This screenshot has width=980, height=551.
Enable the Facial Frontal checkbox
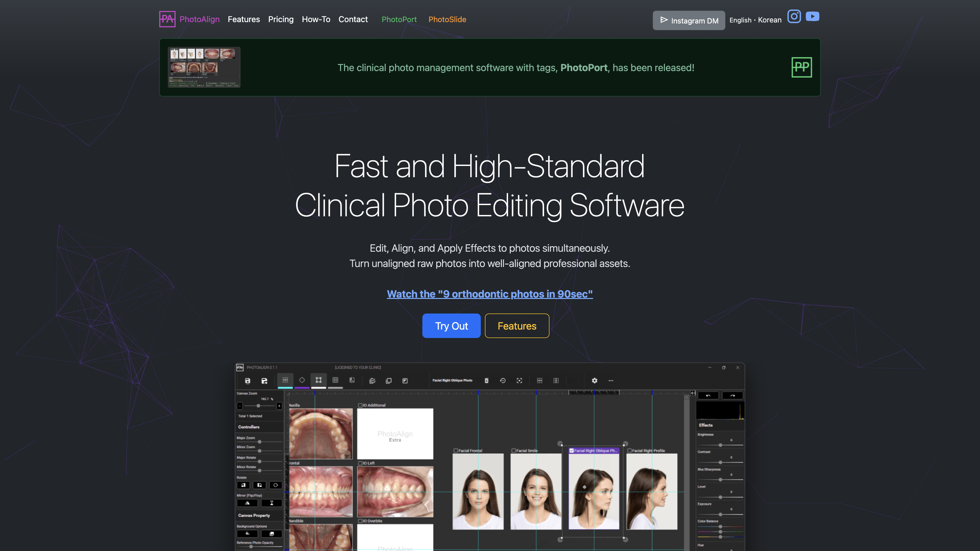click(457, 450)
